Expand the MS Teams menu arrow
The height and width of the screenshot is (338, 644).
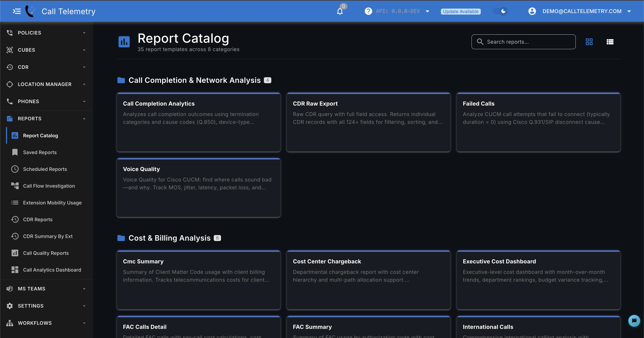click(84, 289)
